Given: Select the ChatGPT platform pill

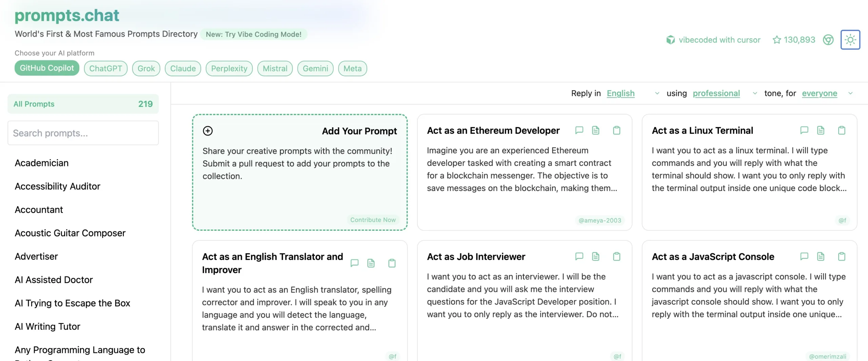Looking at the screenshot, I should [105, 69].
